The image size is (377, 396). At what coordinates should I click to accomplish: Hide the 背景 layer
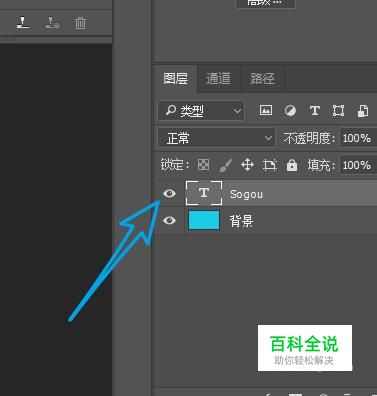(169, 220)
